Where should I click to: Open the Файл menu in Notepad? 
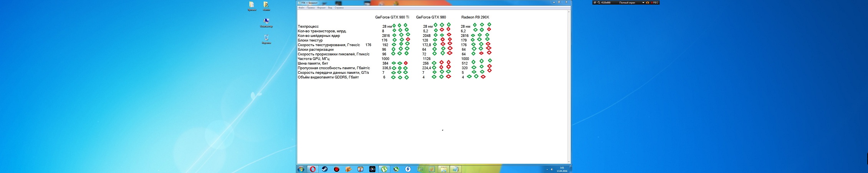click(x=301, y=8)
